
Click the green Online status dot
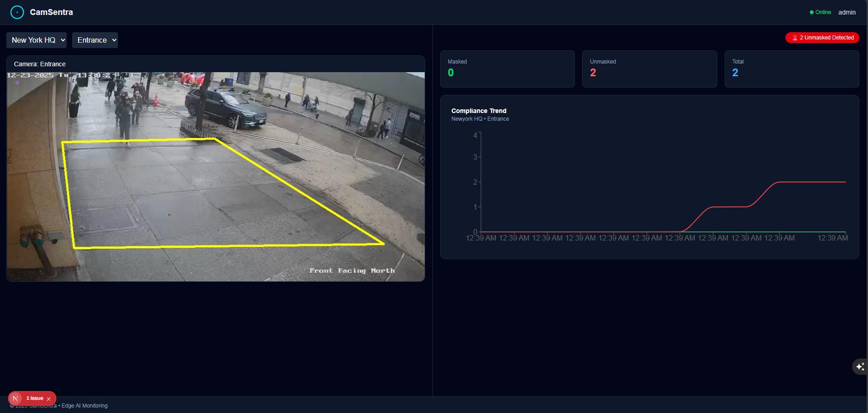(x=812, y=12)
